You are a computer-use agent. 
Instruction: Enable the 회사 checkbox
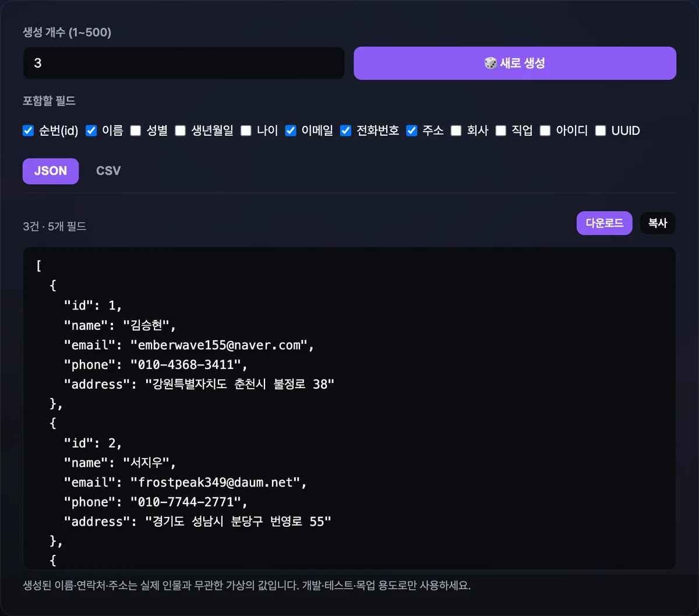click(x=456, y=131)
